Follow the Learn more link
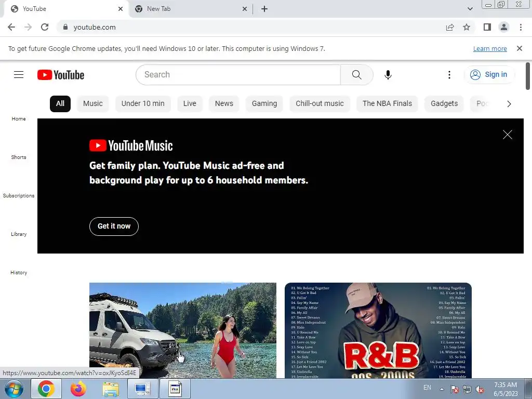The width and height of the screenshot is (532, 399). 490,48
